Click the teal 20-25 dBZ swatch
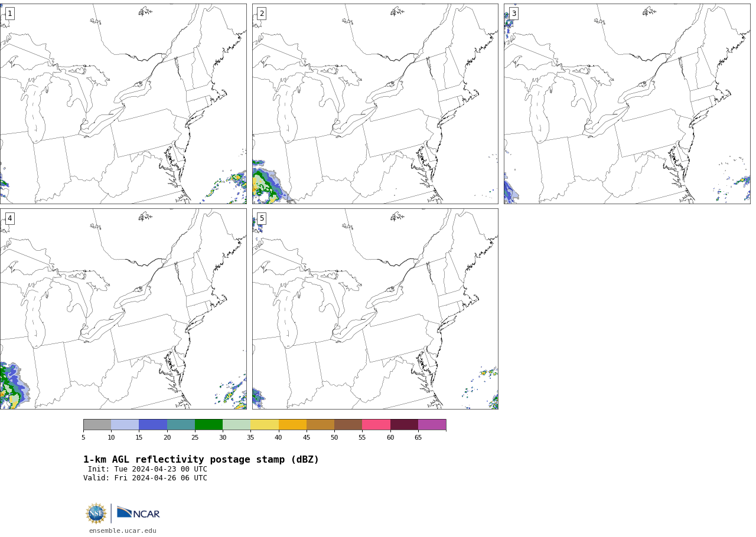 pos(181,425)
